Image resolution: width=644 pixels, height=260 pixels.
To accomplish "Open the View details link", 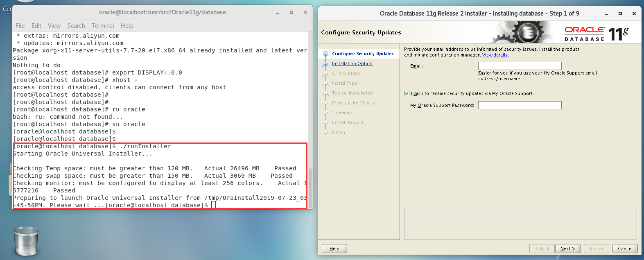I will tap(495, 55).
